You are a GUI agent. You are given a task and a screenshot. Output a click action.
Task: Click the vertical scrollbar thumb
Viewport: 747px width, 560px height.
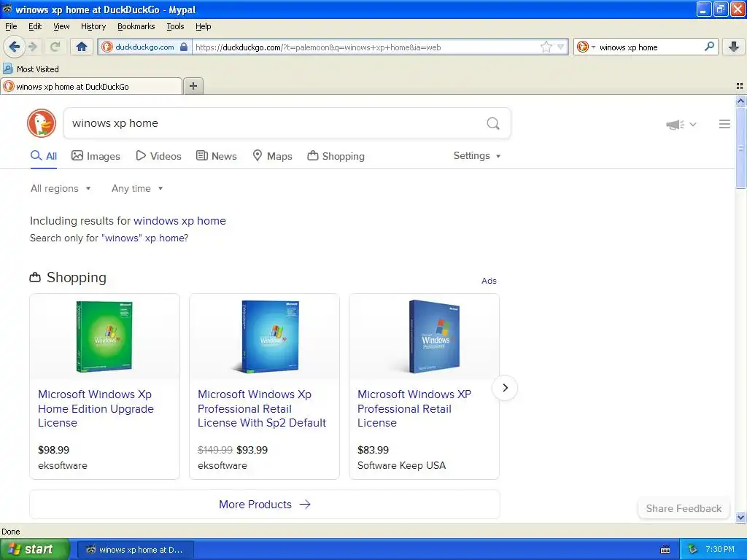click(740, 148)
